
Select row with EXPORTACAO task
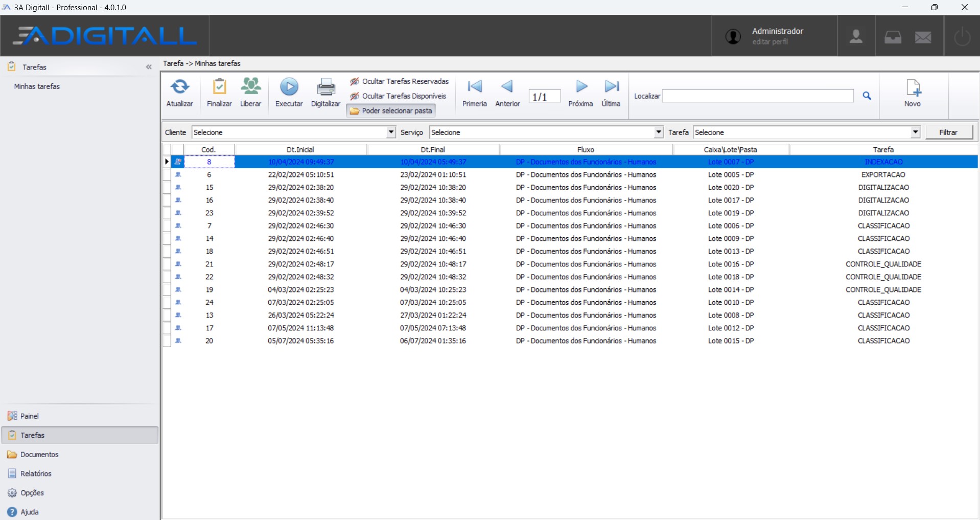571,174
